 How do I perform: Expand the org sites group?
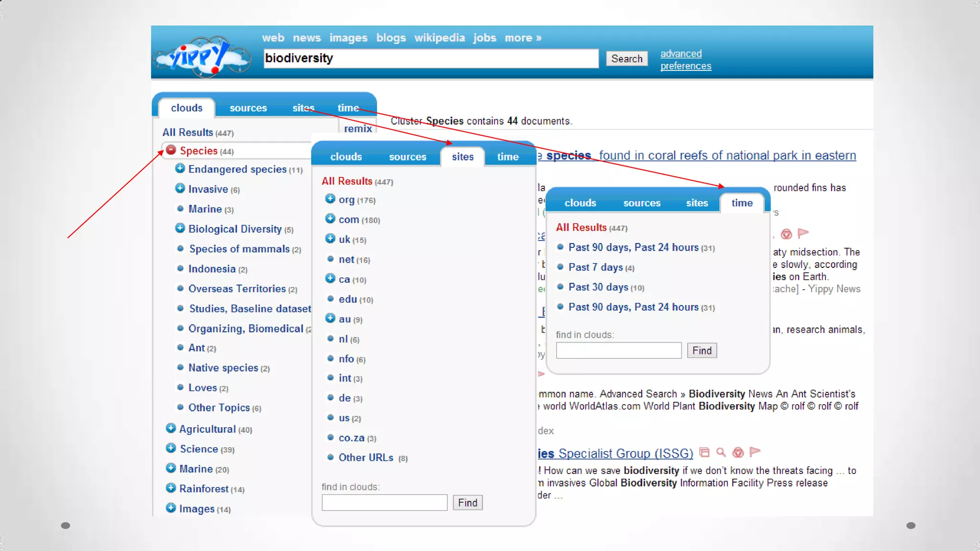[x=330, y=199]
